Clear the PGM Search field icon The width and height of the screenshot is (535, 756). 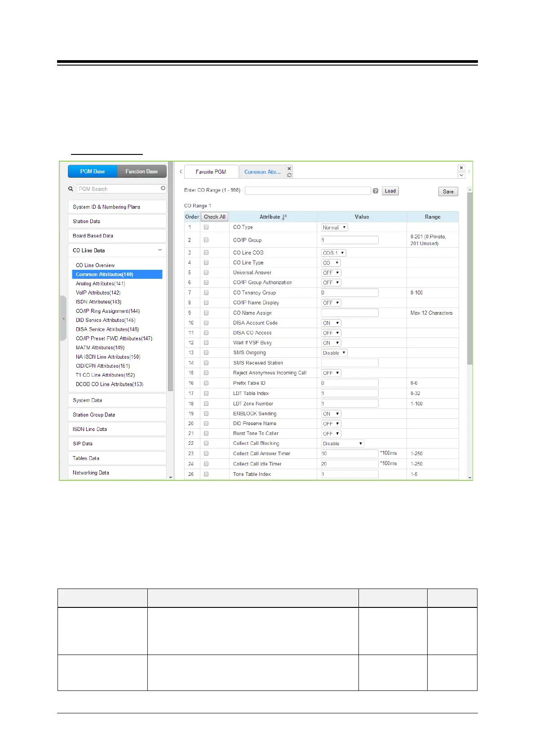click(x=163, y=189)
